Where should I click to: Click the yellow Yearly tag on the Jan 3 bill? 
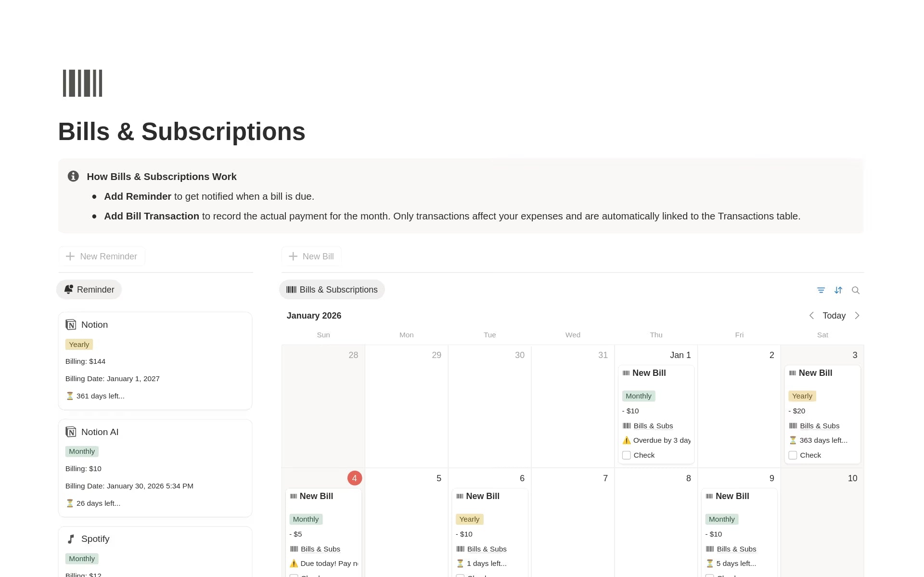[x=802, y=396]
